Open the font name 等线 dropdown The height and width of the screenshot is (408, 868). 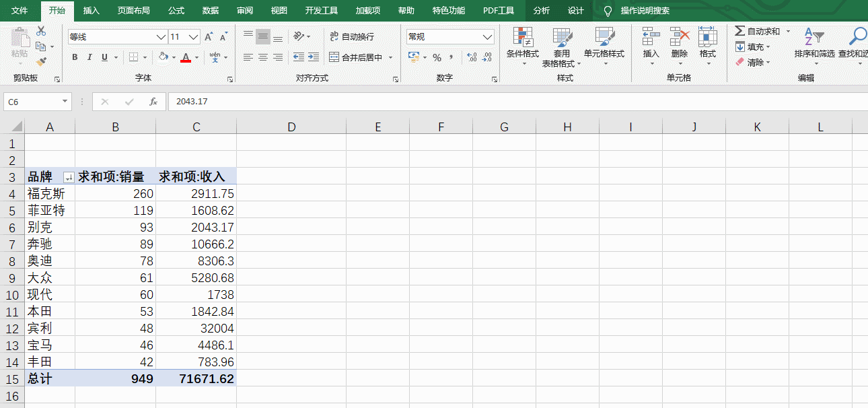pos(161,37)
